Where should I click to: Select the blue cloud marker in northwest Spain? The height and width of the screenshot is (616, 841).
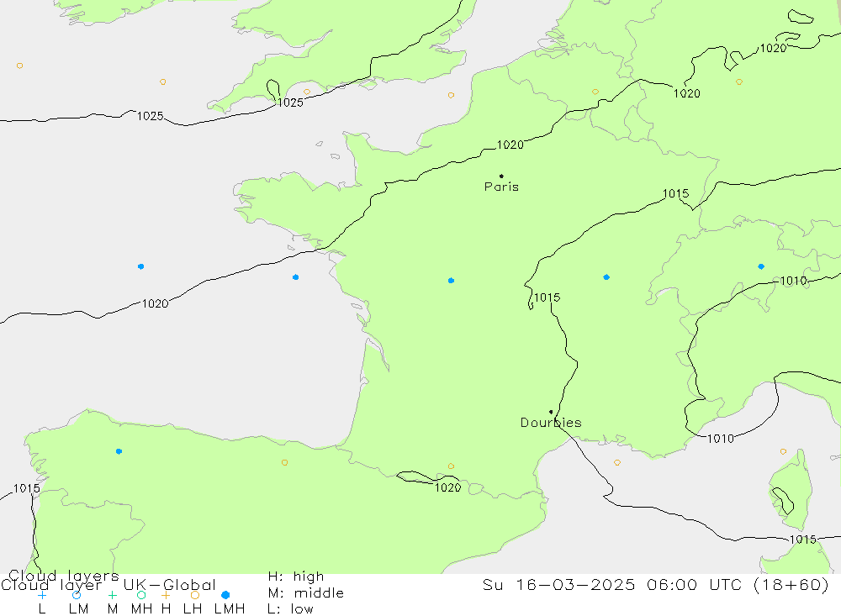[119, 451]
